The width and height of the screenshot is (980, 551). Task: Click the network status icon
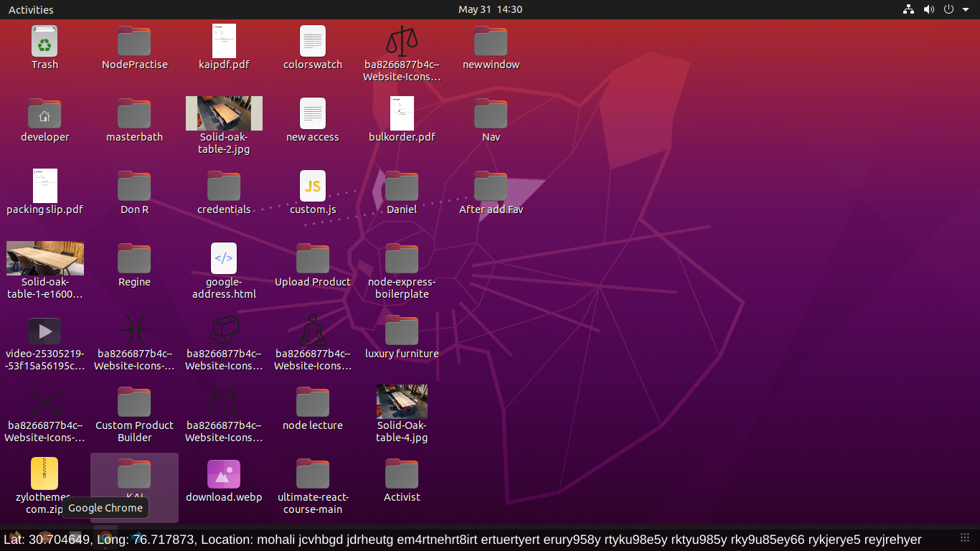909,9
